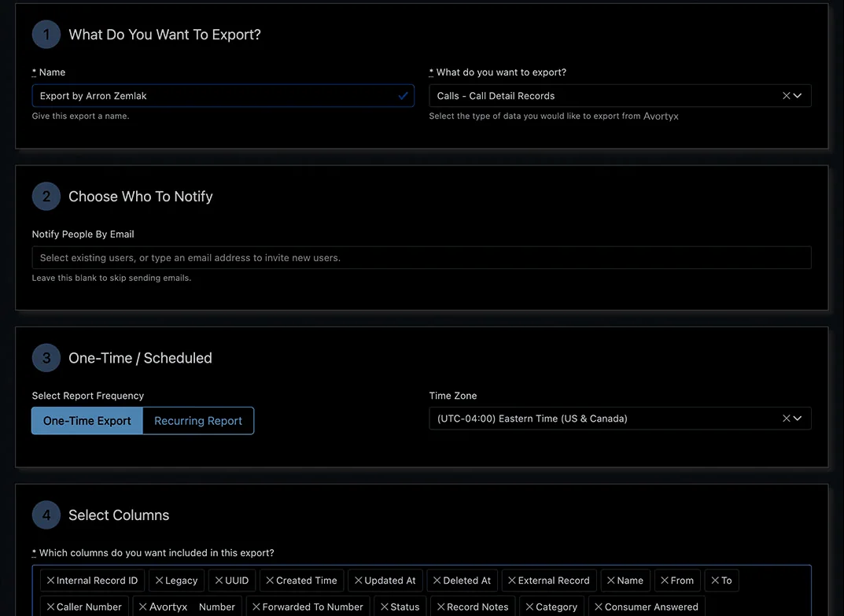Click the 'One-Time / Scheduled' heading
The height and width of the screenshot is (616, 844).
(x=140, y=358)
